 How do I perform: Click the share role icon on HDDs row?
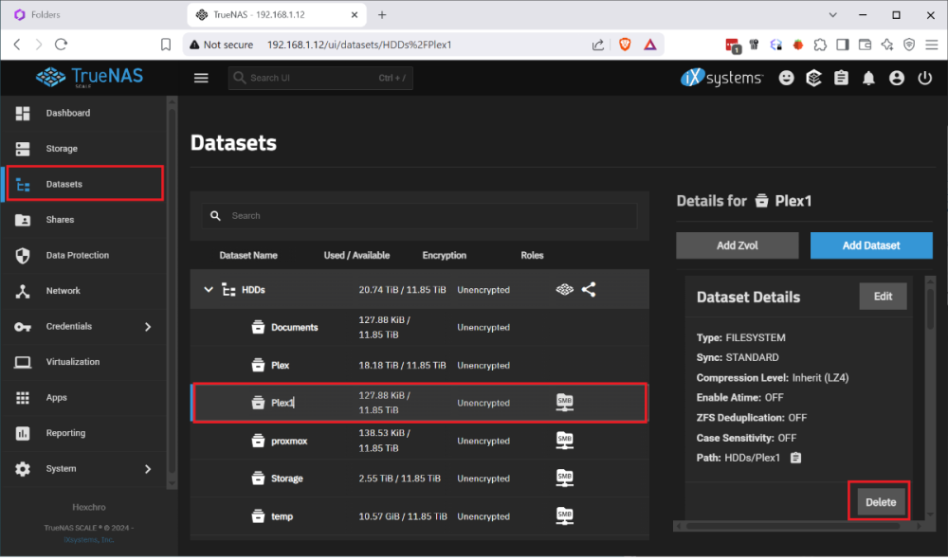click(x=589, y=290)
